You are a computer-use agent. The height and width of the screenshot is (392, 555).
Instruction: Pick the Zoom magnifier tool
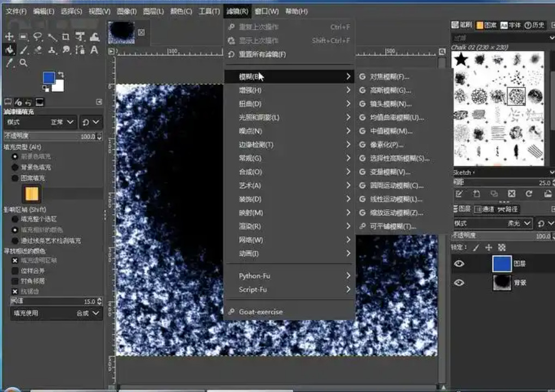point(23,63)
